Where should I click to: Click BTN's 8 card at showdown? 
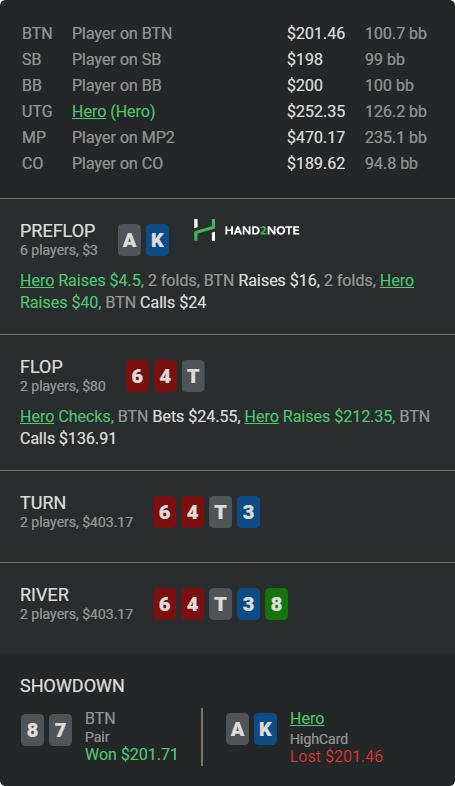[32, 730]
